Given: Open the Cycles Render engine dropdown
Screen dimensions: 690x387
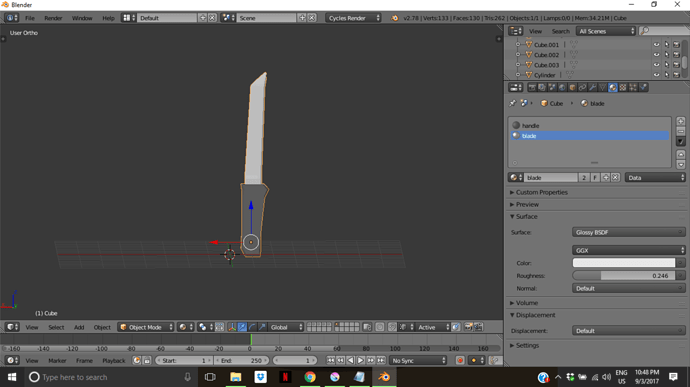Looking at the screenshot, I should click(x=354, y=18).
